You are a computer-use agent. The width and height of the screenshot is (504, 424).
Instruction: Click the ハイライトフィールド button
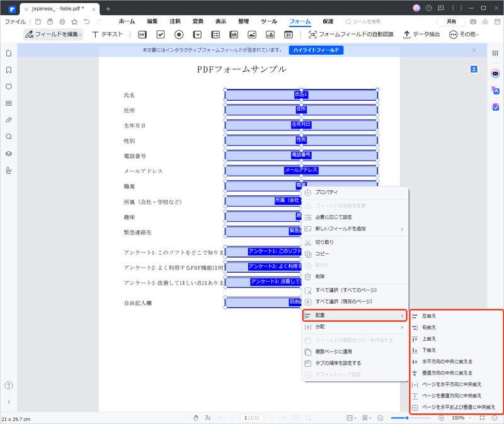pos(316,50)
